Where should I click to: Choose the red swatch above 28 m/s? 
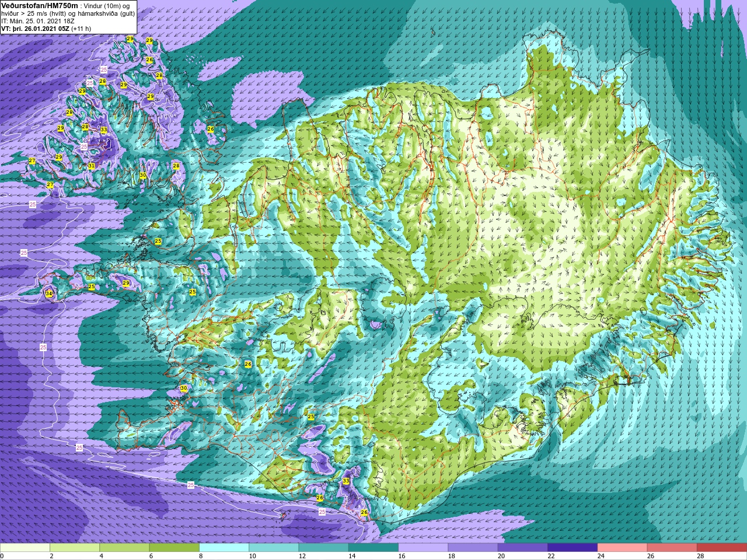tap(722, 548)
